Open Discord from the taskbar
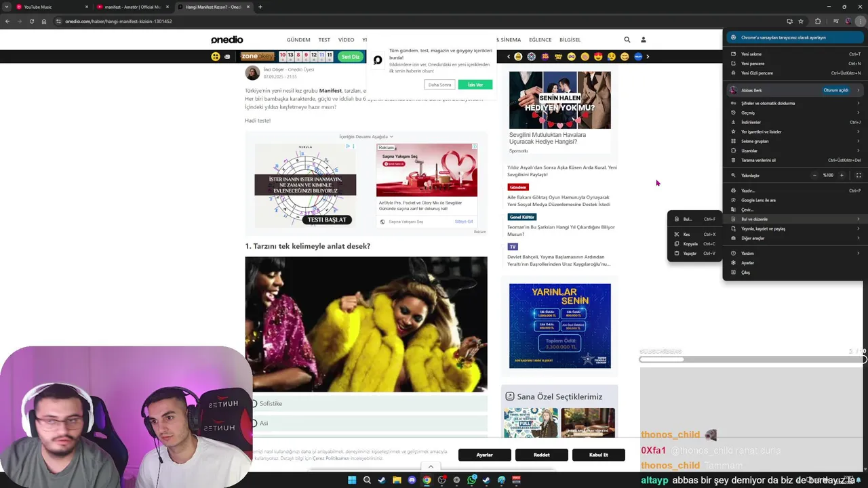Screen dimensions: 868x488 [x=412, y=480]
